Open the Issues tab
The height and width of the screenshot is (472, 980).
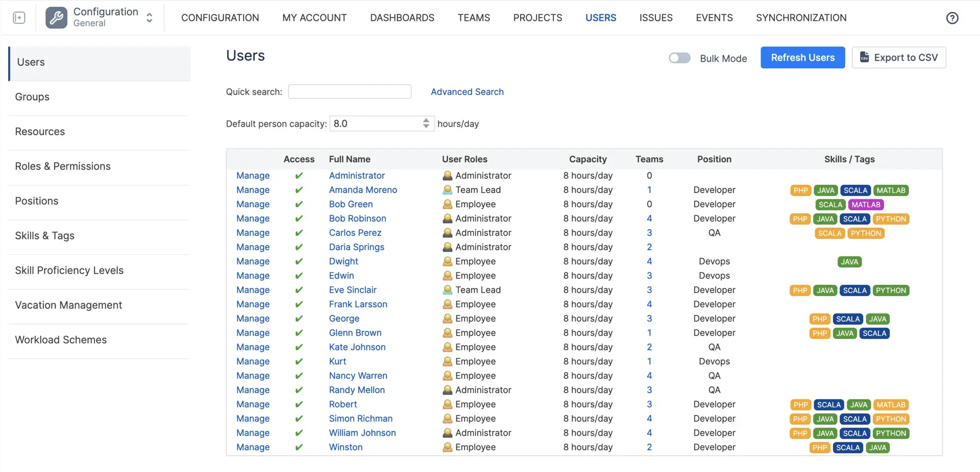click(656, 18)
